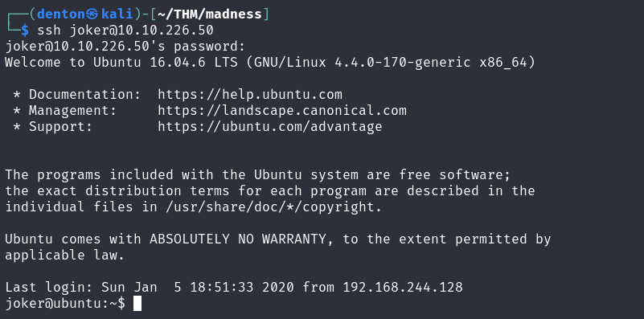Click the ssh joker@10.10.226.50 command
This screenshot has width=644, height=319.
(125, 31)
